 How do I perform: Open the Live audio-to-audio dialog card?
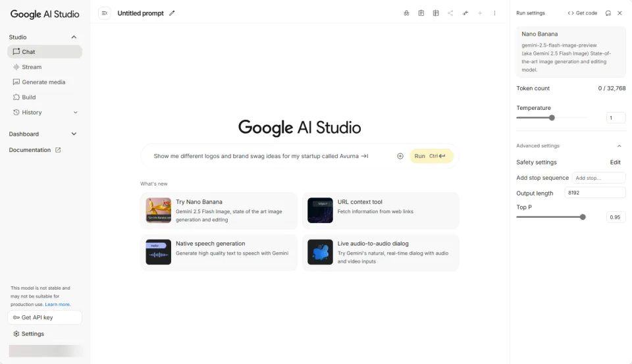point(381,252)
